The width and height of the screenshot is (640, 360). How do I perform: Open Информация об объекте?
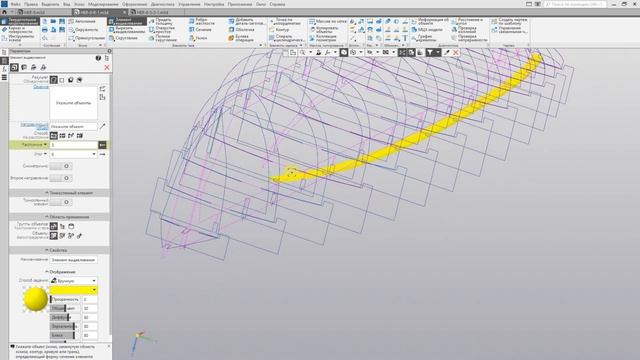tap(430, 21)
